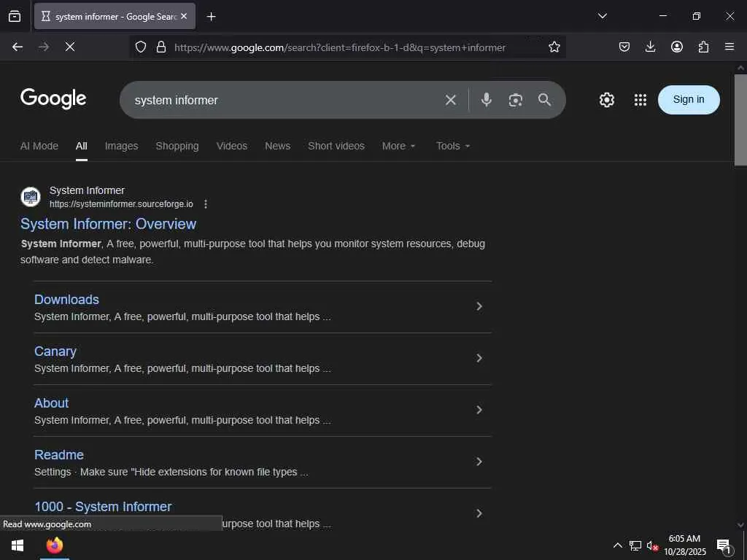Screen dimensions: 747x560
Task: Click the address bar URL
Action: (x=340, y=47)
